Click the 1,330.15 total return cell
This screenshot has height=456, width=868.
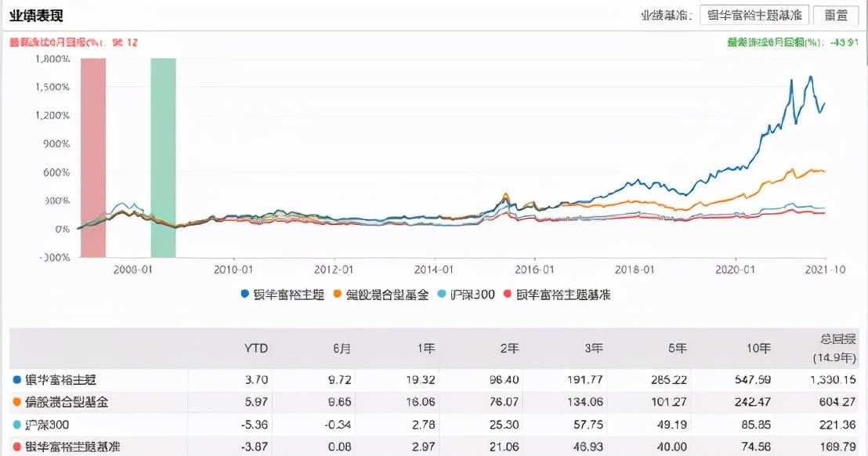tap(834, 380)
